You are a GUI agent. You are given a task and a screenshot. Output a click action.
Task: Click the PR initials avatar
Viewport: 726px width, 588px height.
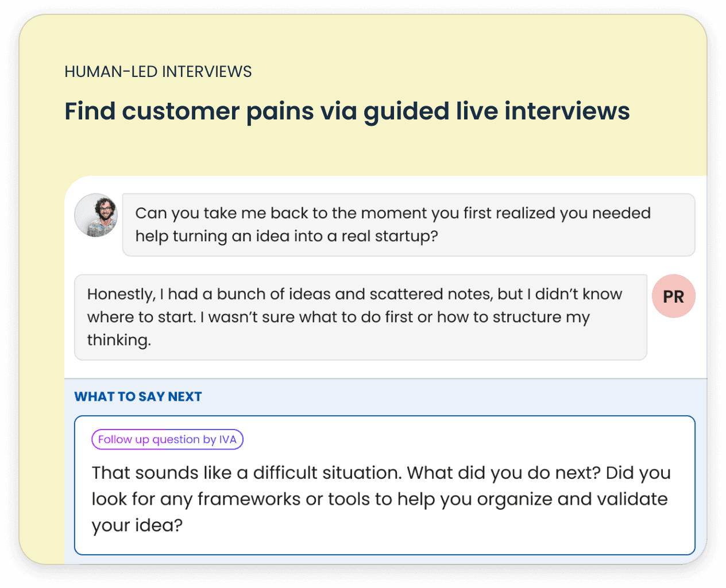tap(673, 296)
